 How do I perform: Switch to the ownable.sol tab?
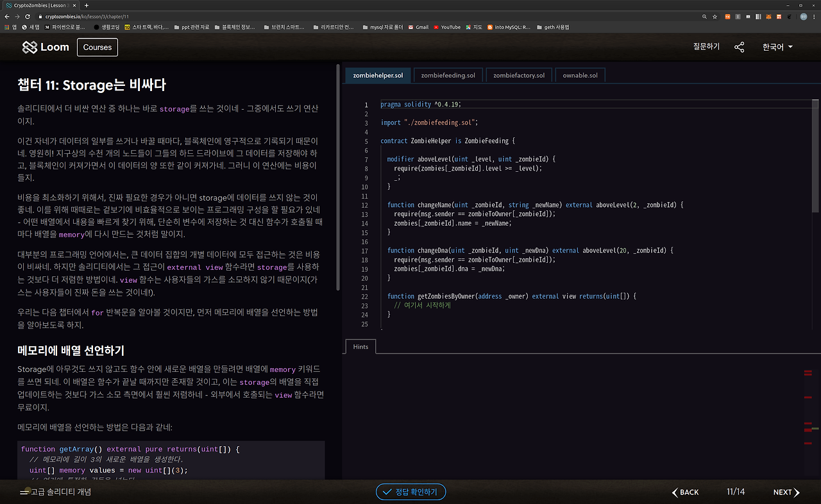[x=580, y=76]
